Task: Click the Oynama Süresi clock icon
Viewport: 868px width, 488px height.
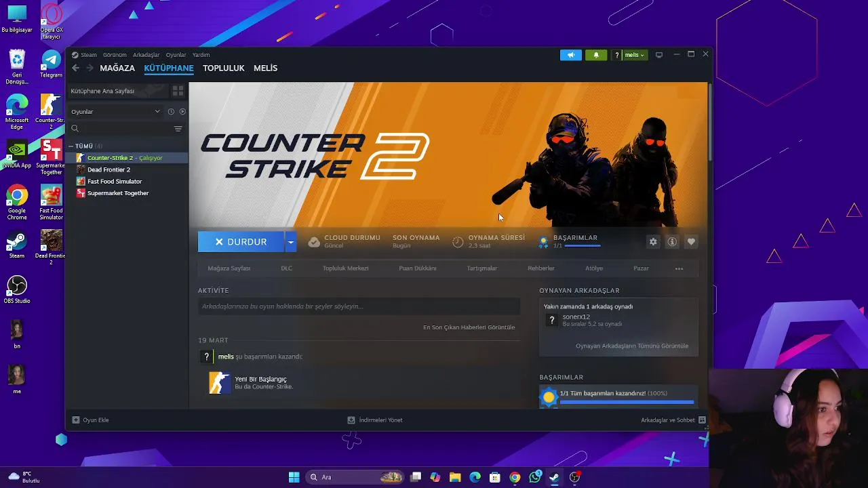Action: coord(458,242)
